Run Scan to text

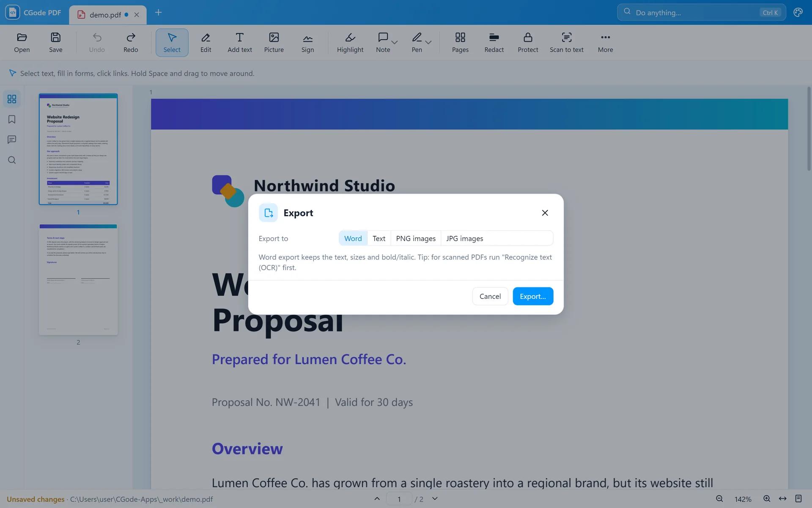tap(566, 42)
